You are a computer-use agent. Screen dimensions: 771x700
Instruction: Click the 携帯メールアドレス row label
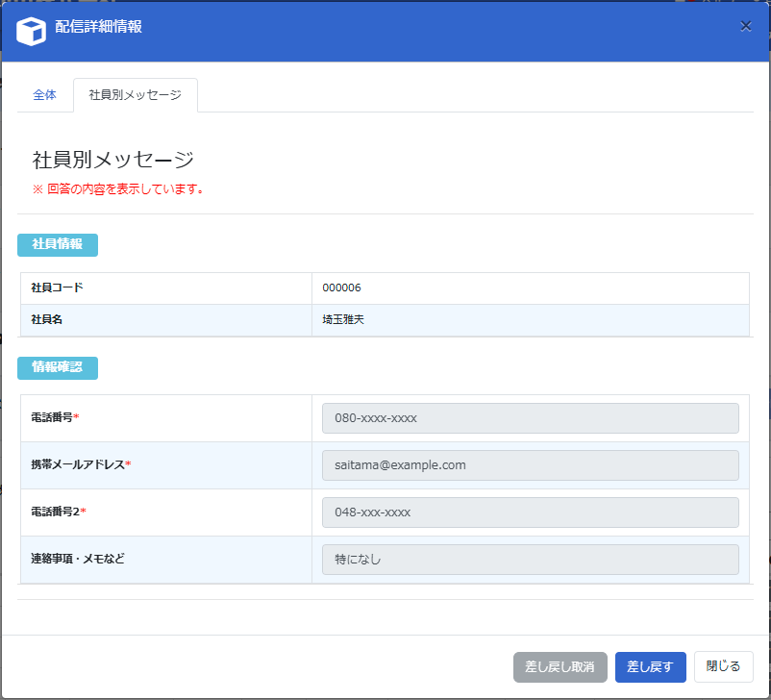[81, 465]
